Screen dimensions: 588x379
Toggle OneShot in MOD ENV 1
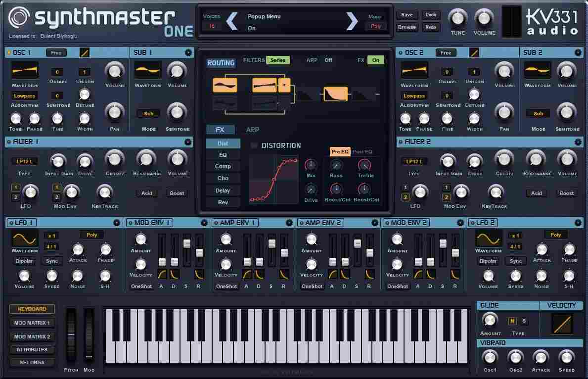pos(141,286)
